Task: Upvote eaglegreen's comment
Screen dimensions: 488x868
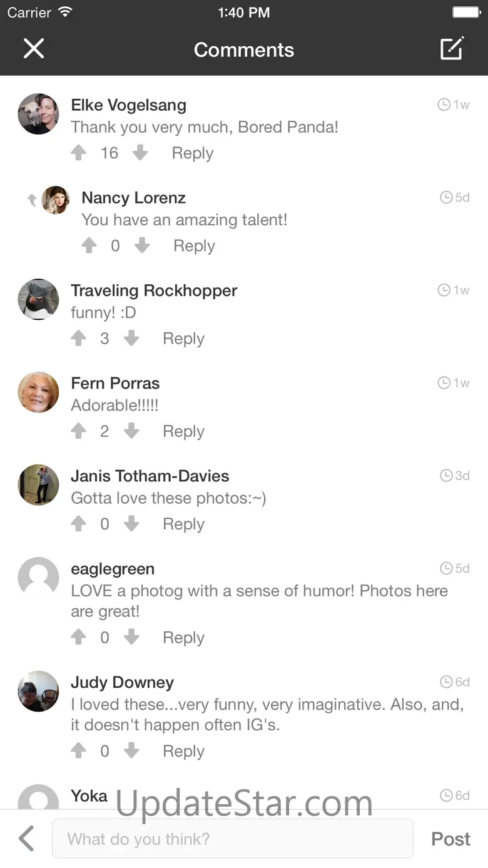Action: click(79, 637)
